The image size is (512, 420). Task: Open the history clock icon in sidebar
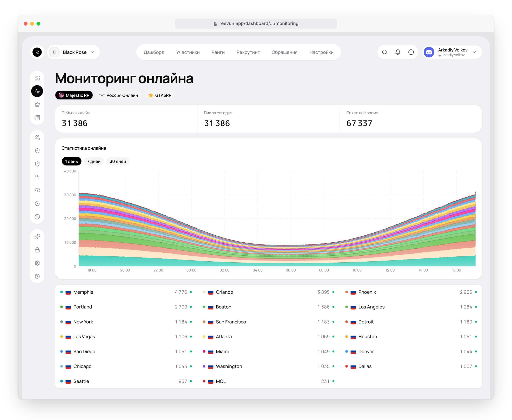[x=37, y=276]
